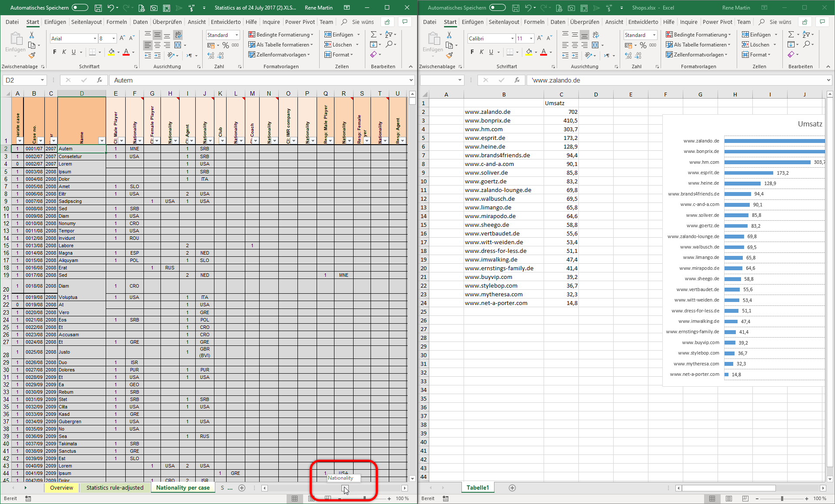The height and width of the screenshot is (504, 835).
Task: Click percent style in Statistics window
Action: pos(225,45)
